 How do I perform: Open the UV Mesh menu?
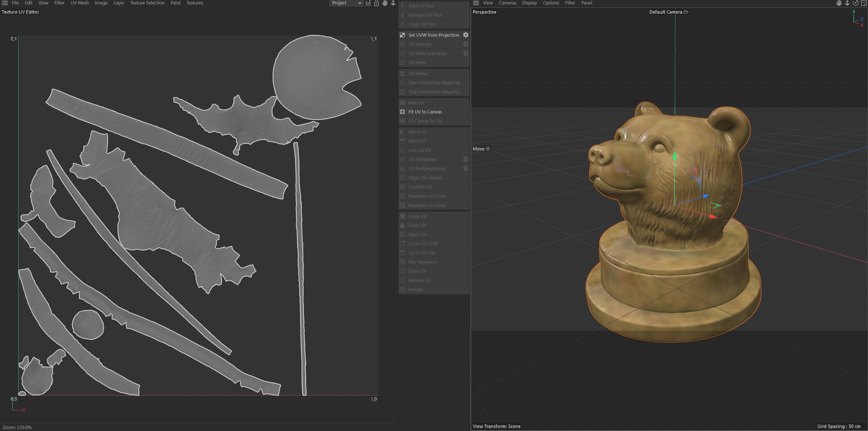[x=79, y=3]
